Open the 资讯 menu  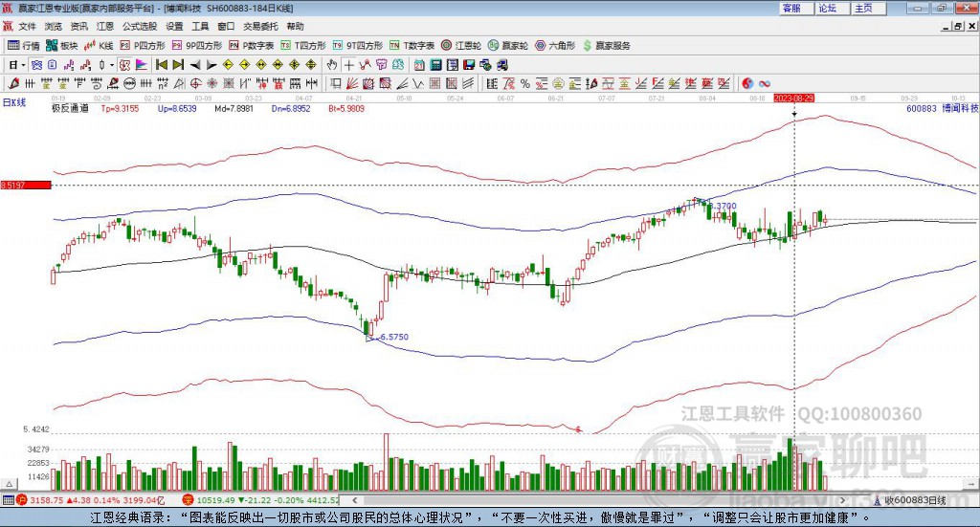coord(78,26)
